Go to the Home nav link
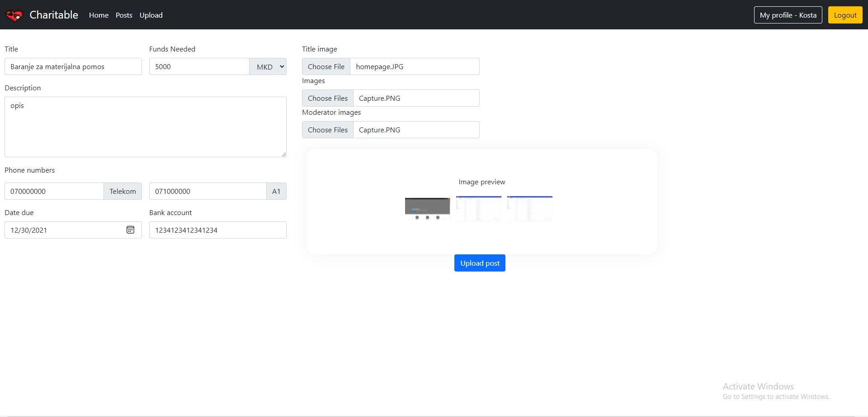This screenshot has height=417, width=868. pyautogui.click(x=99, y=15)
